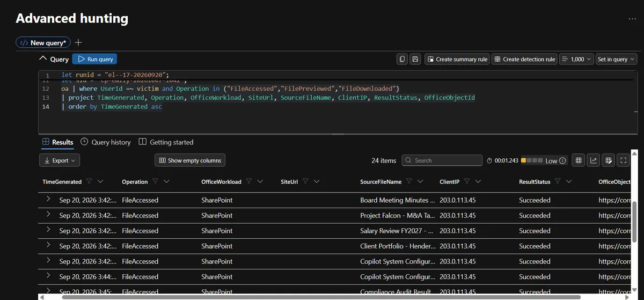Click the Client Portfolio - Hender file name

point(398,246)
